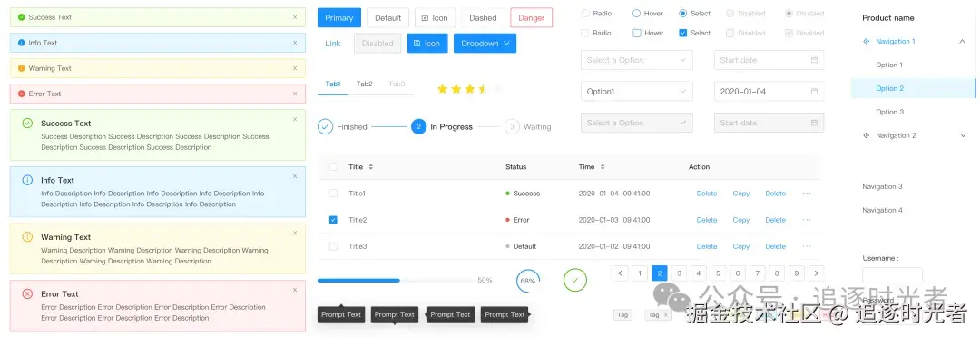
Task: Click Copy in the Title2 row
Action: (741, 220)
